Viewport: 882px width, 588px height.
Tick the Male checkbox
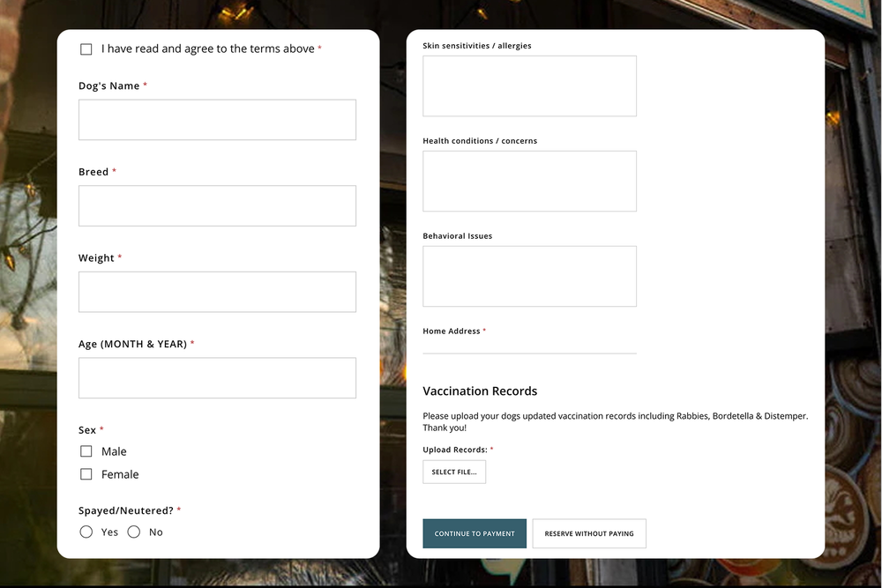click(x=86, y=451)
